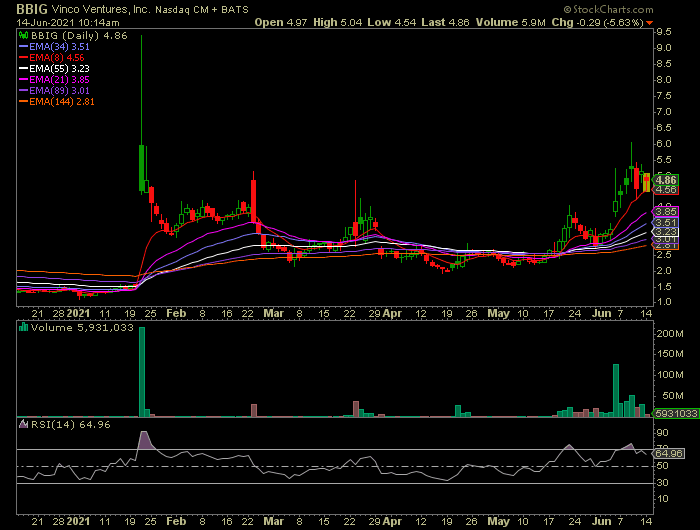Click the candlestick icon beside BBIG (Daily)
The width and height of the screenshot is (700, 530).
24,35
